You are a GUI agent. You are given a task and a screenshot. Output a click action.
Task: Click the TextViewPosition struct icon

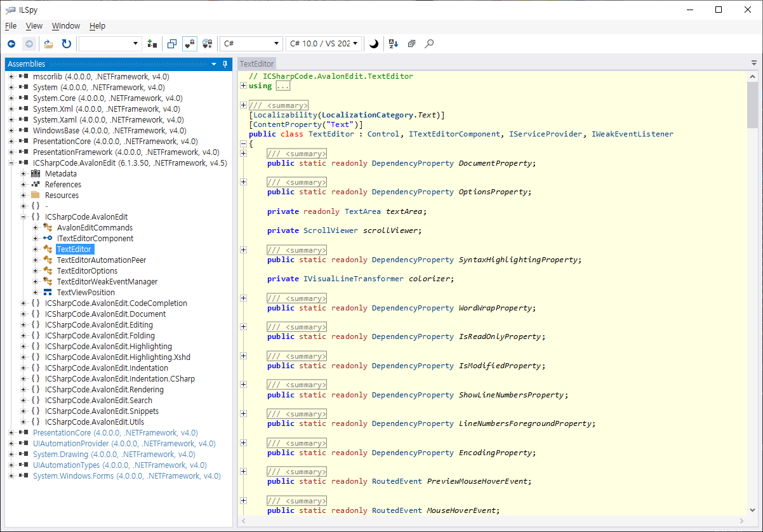coord(48,293)
